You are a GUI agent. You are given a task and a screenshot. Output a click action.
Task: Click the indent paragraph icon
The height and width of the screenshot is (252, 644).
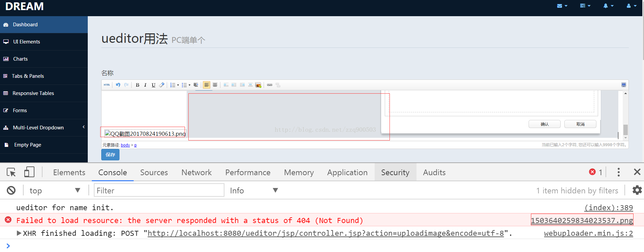(196, 85)
